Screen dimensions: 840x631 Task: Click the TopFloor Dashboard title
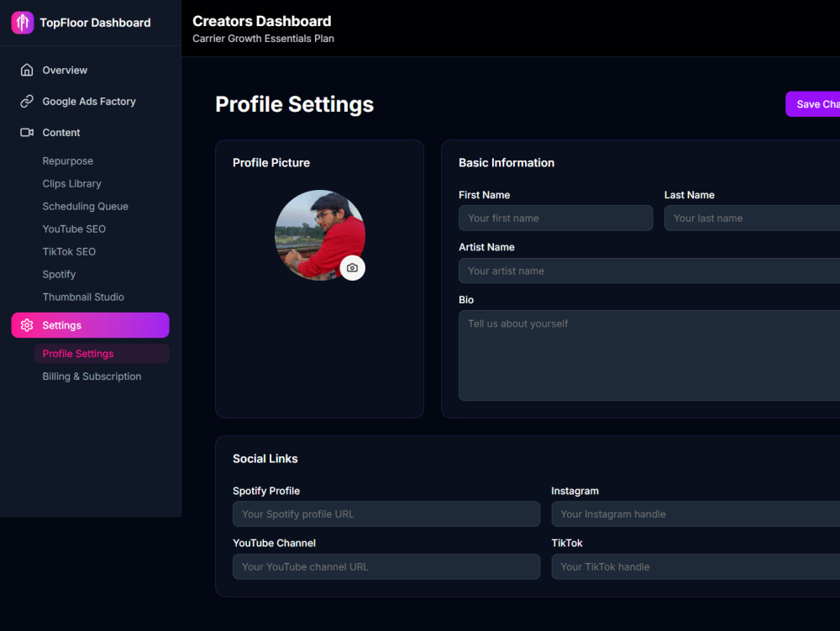[96, 23]
